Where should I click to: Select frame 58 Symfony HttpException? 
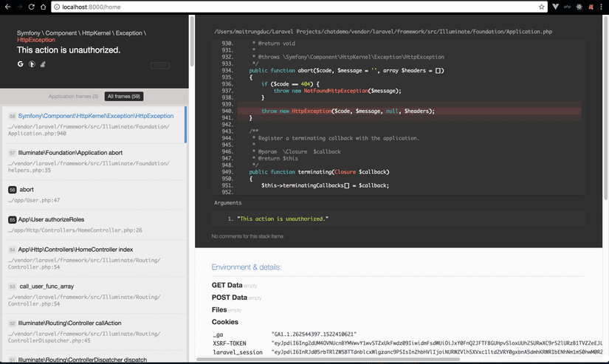[93, 125]
